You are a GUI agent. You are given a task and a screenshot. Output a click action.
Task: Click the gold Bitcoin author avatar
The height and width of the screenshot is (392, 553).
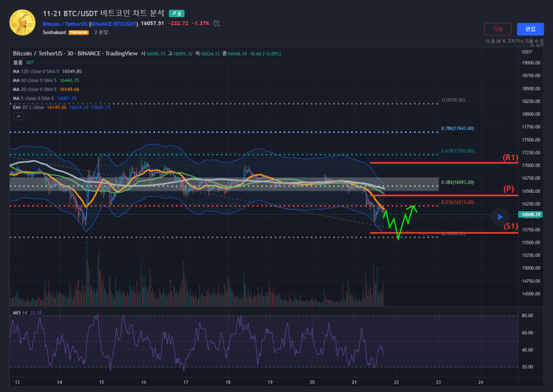click(x=22, y=22)
